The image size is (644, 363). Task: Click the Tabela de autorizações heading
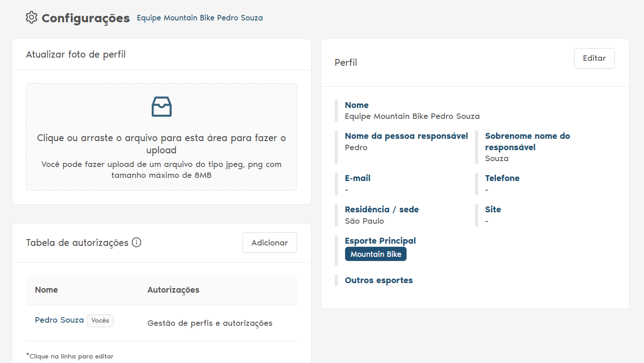(x=77, y=243)
